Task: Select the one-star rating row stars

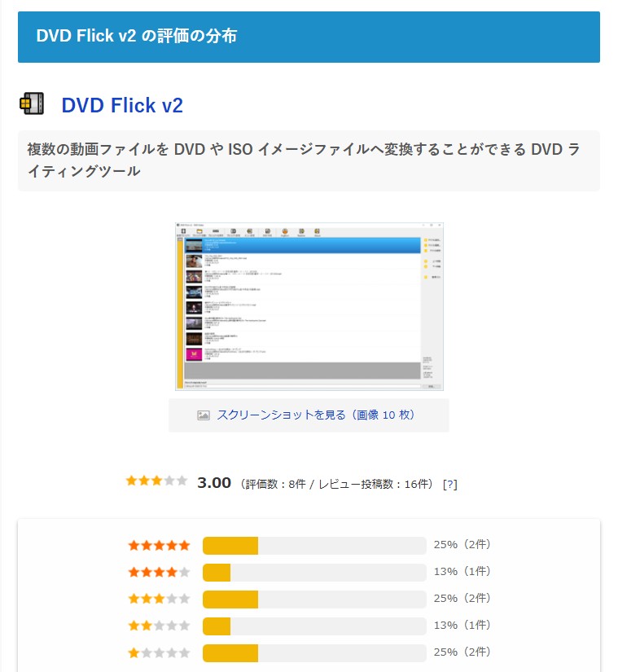Action: tap(159, 652)
